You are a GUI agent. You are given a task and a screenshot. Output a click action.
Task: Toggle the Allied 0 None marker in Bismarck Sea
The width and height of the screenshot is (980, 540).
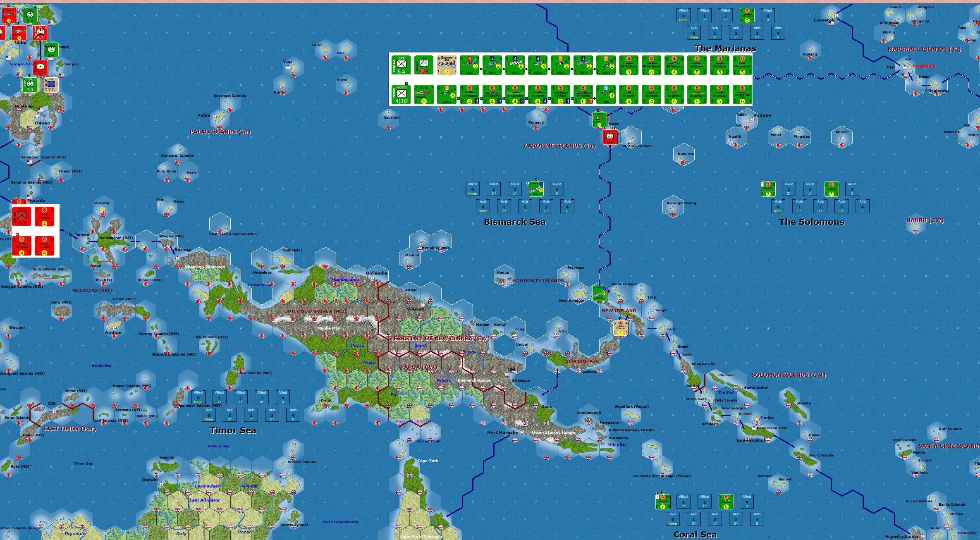click(x=472, y=189)
